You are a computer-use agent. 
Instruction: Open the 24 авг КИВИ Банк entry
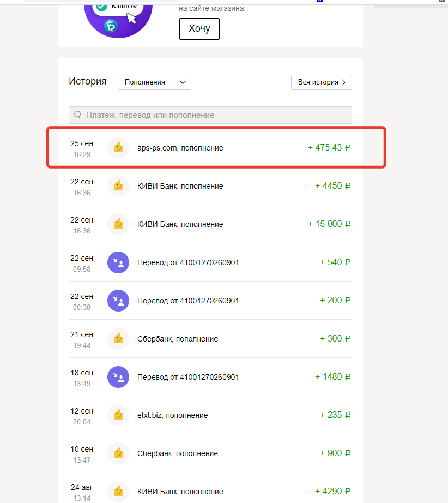click(x=180, y=492)
